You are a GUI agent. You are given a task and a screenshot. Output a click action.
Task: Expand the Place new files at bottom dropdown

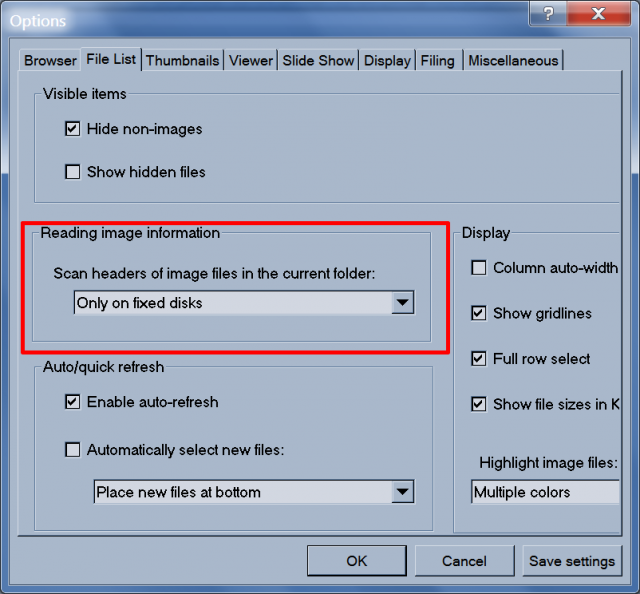point(254,492)
